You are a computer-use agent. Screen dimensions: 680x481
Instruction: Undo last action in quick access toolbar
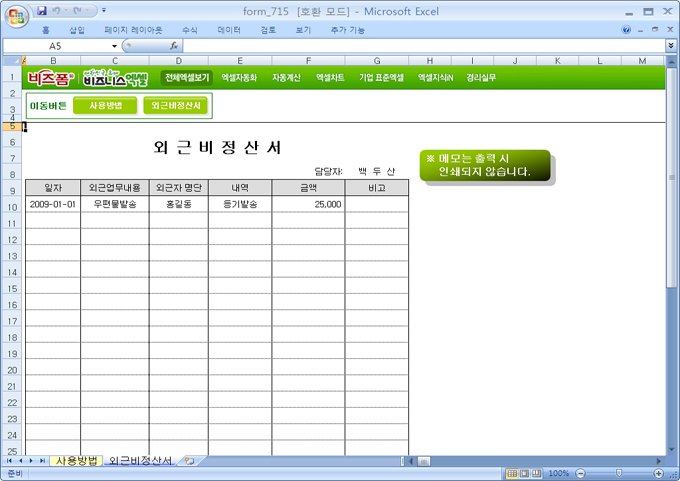pyautogui.click(x=56, y=11)
